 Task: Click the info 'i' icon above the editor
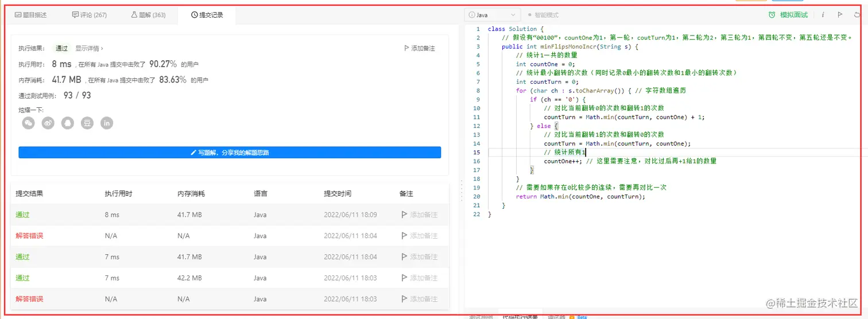pos(823,15)
